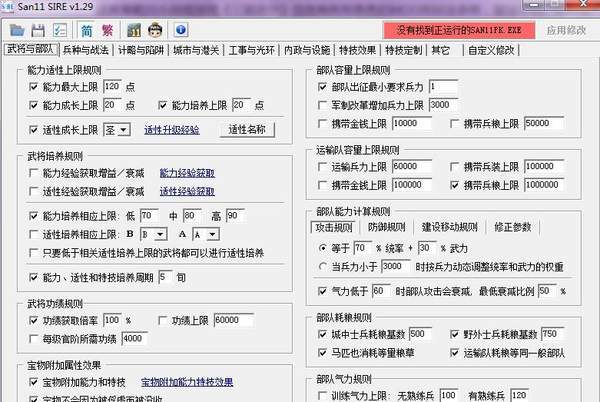600x402 pixels.
Task: Open the 城市与港关 tab
Action: tap(196, 50)
